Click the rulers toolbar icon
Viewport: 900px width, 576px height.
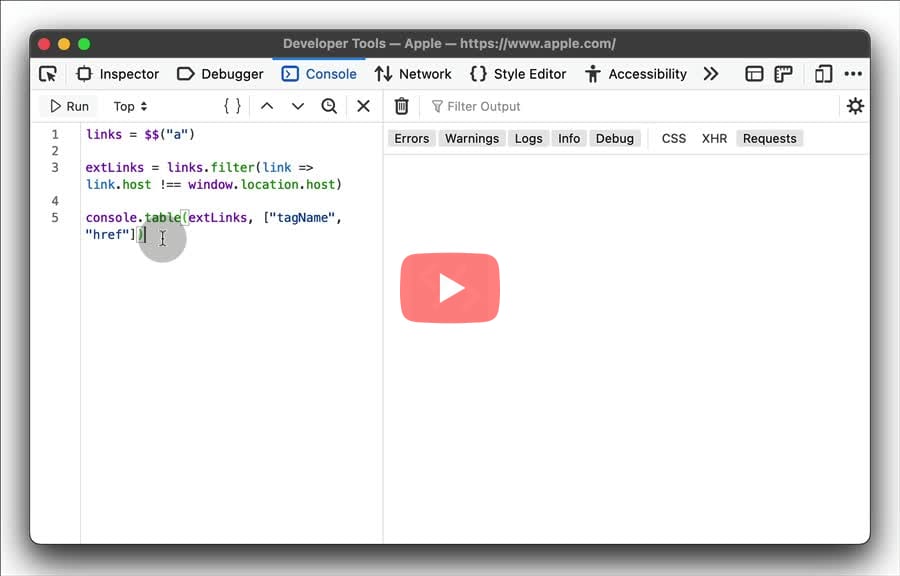pos(783,74)
